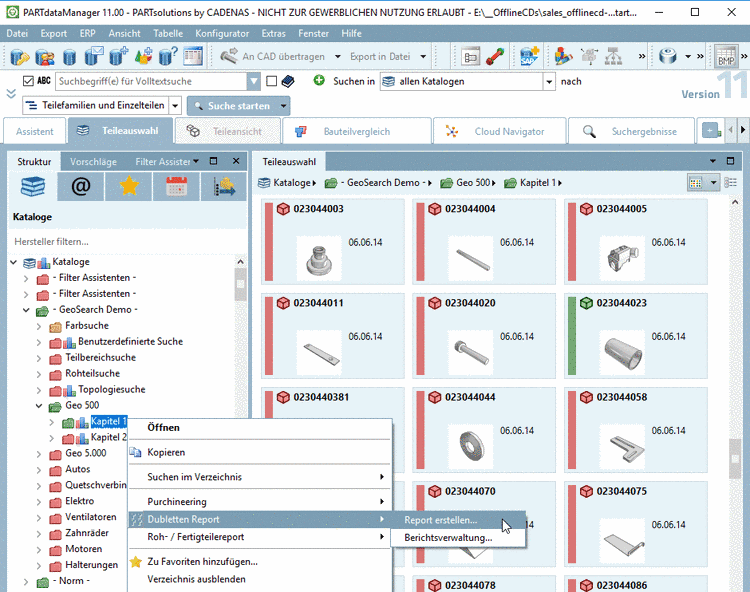Open the SAP connection toolbar icon
Image resolution: width=750 pixels, height=592 pixels.
tap(529, 56)
